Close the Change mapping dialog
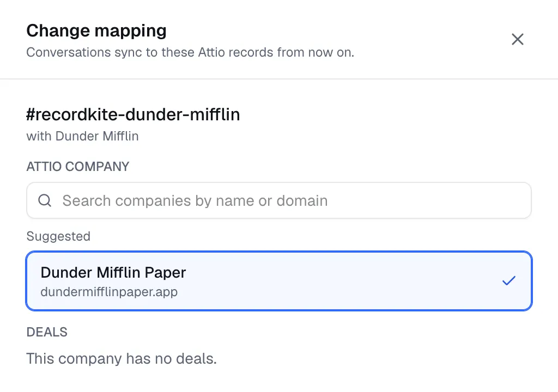The width and height of the screenshot is (558, 392). click(518, 39)
